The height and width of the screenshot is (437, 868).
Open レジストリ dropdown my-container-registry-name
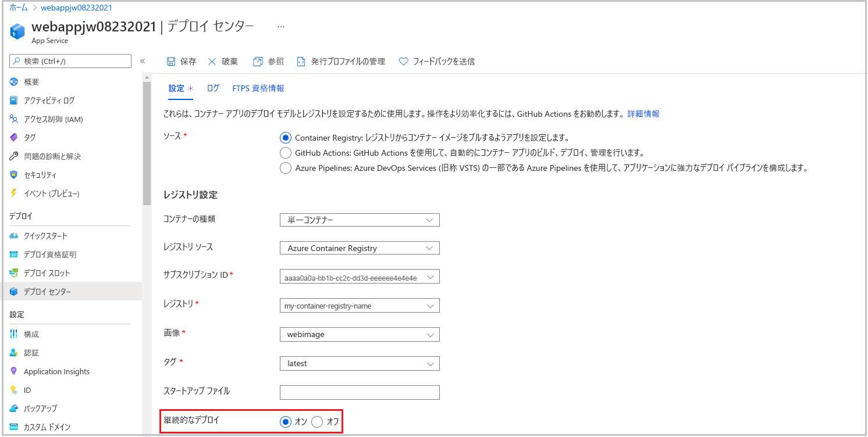[x=360, y=306]
